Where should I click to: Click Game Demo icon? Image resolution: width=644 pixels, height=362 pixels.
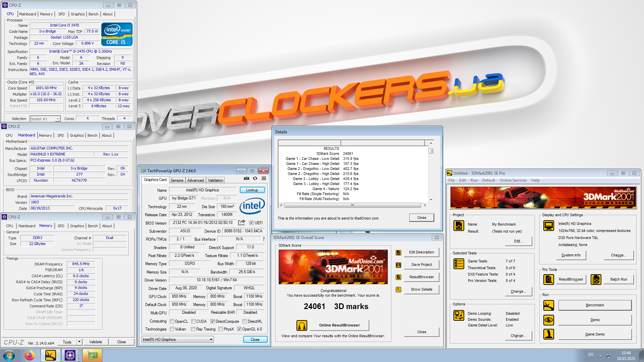click(549, 334)
